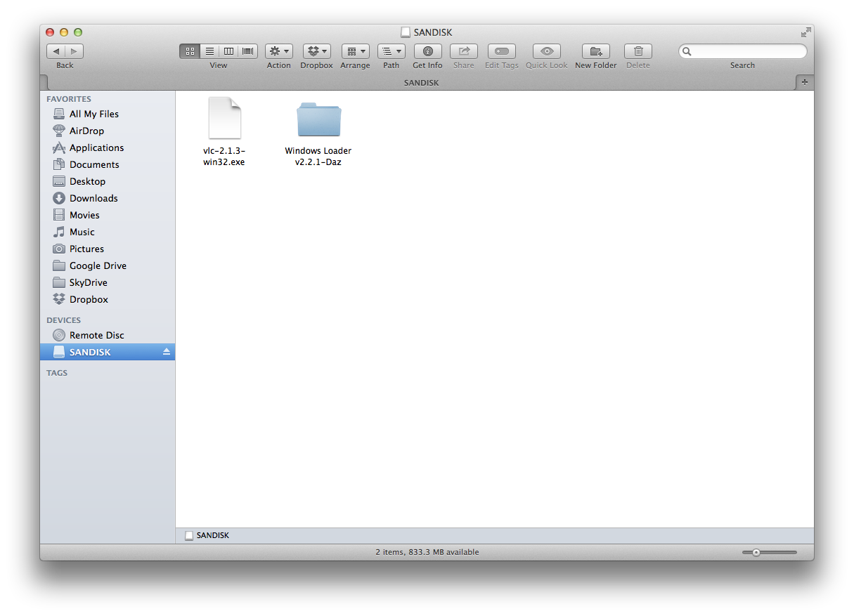Select Remote Disc under Devices
854x616 pixels.
click(x=108, y=335)
